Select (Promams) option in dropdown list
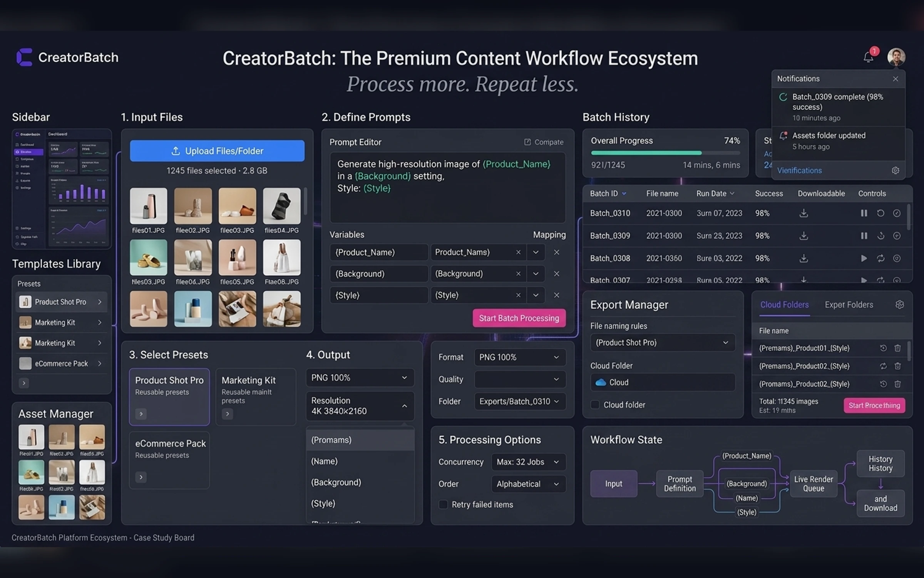The image size is (924, 578). (x=360, y=440)
